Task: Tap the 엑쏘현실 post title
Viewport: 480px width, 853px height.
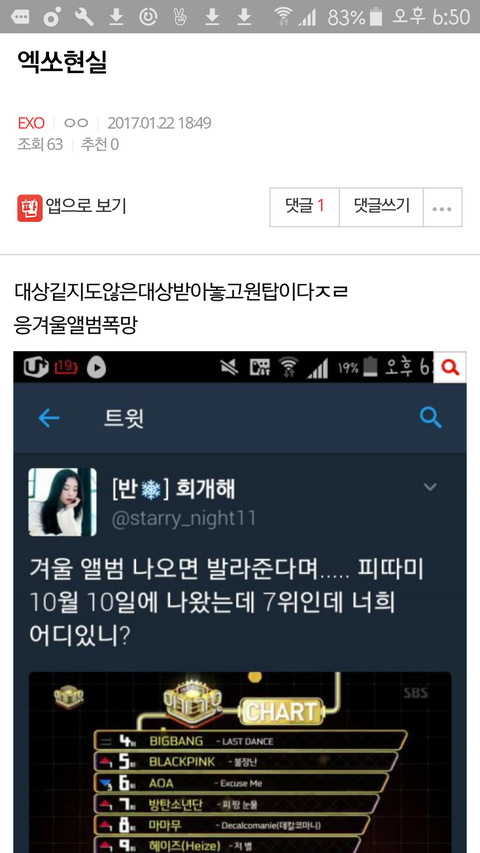Action: click(62, 61)
